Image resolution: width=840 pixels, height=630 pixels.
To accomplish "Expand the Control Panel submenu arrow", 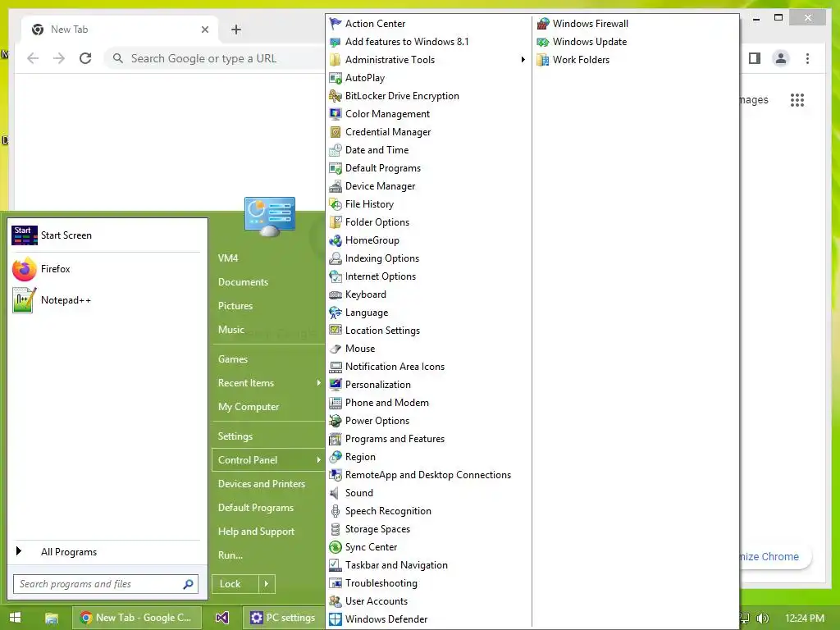I will coord(319,459).
